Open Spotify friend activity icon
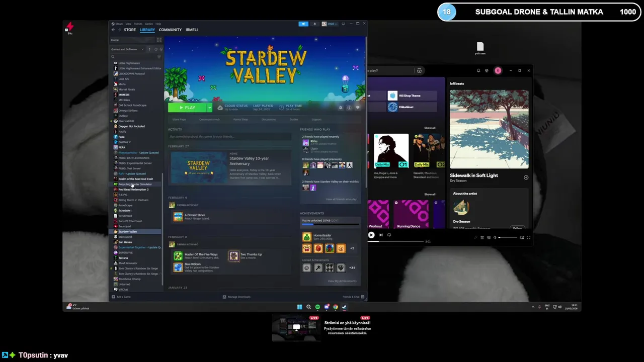Viewport: 644px width, 362px height. (487, 70)
